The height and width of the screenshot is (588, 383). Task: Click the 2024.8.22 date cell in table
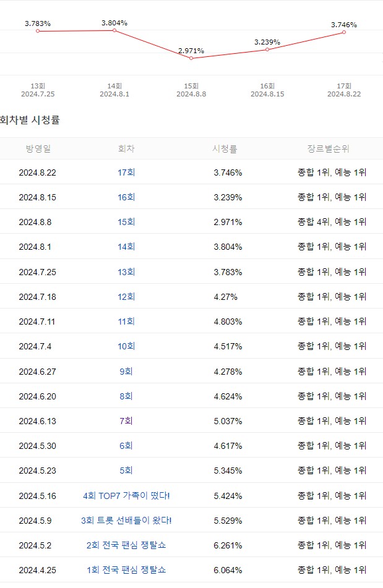pyautogui.click(x=38, y=173)
